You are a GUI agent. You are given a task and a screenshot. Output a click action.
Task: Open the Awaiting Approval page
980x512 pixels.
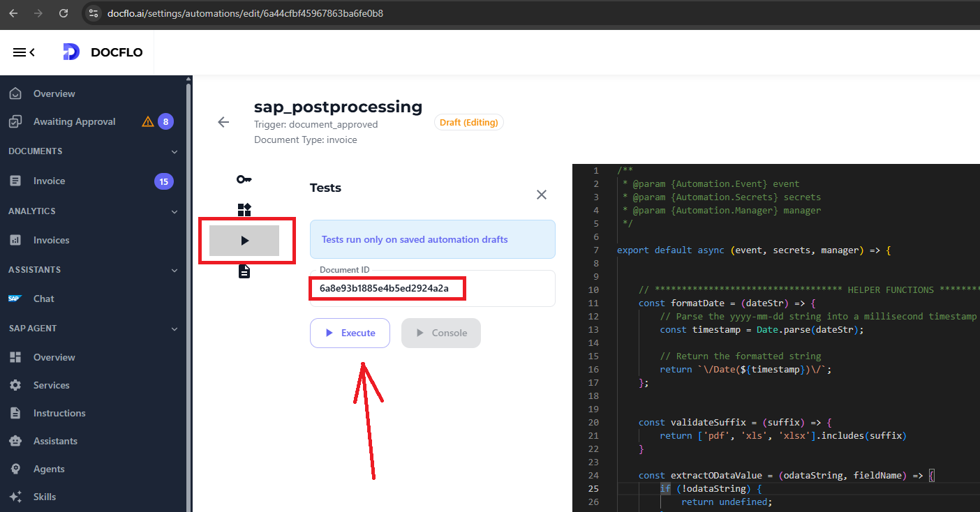[x=74, y=121]
